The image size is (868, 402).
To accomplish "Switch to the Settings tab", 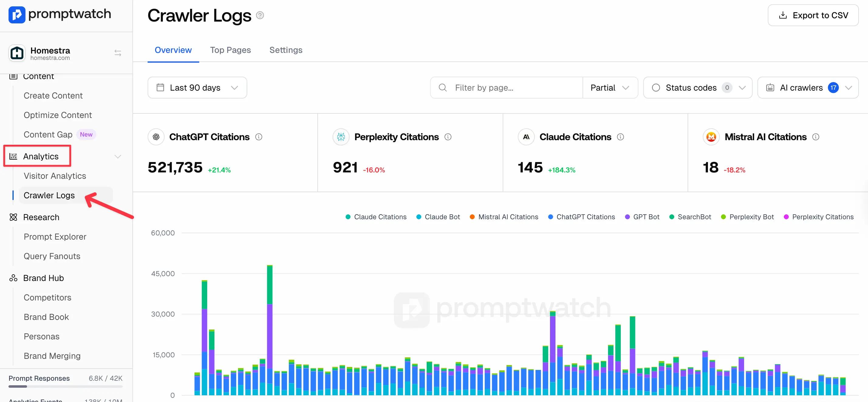I will (x=286, y=50).
